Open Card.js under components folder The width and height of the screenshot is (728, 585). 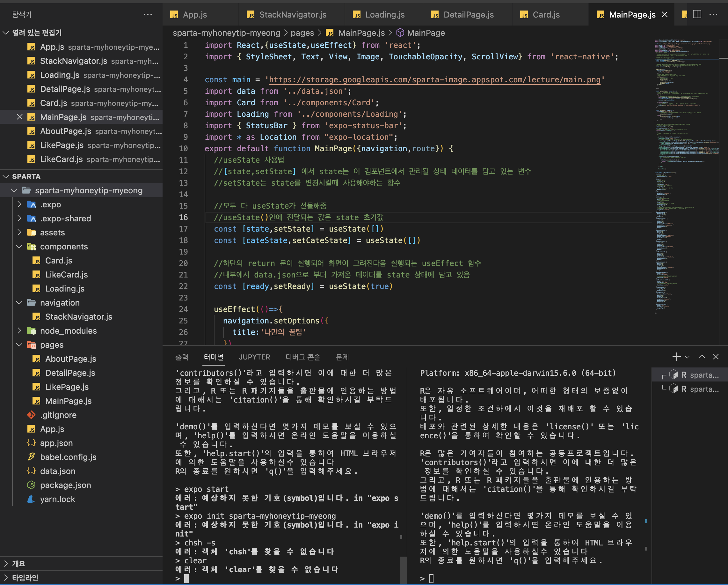point(59,261)
